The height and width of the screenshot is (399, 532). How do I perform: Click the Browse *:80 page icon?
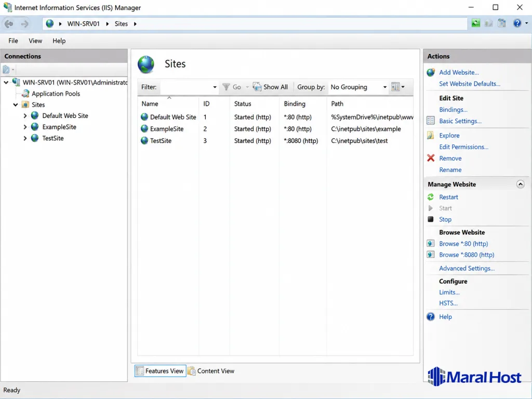pyautogui.click(x=431, y=244)
